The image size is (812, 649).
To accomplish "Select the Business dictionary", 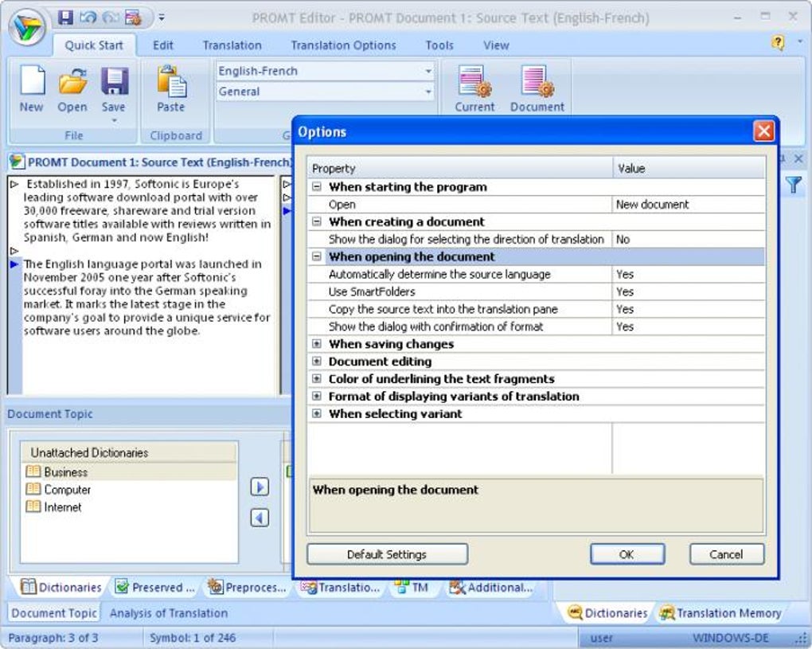I will tap(129, 472).
